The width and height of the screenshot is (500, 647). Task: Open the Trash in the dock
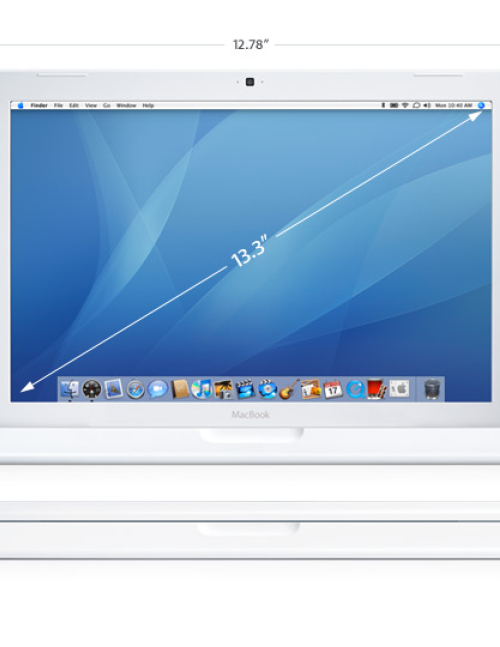point(432,389)
